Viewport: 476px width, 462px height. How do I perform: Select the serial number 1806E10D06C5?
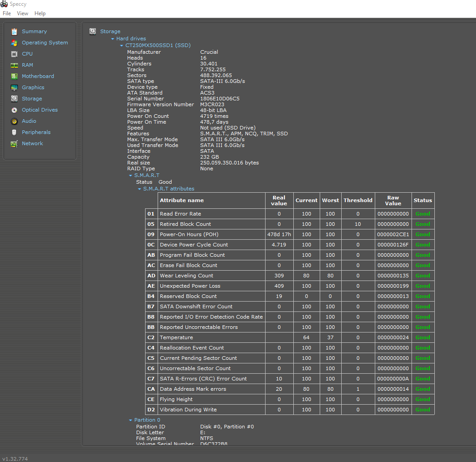(x=220, y=99)
